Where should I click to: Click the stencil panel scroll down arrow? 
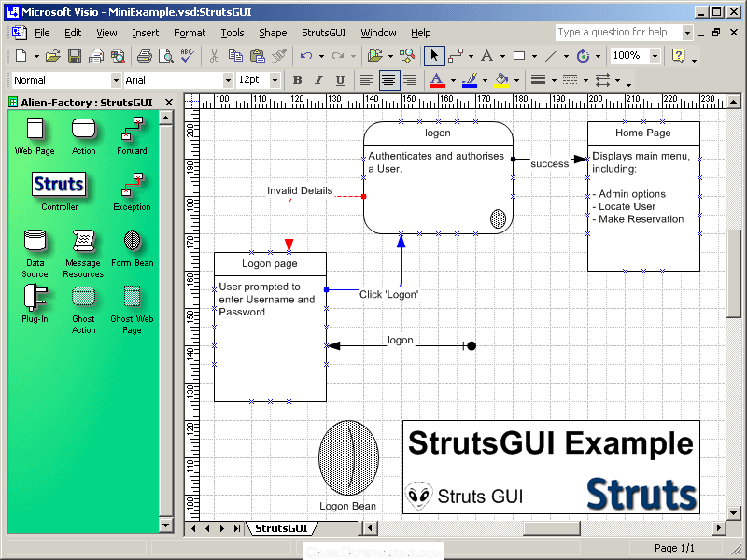tap(166, 525)
